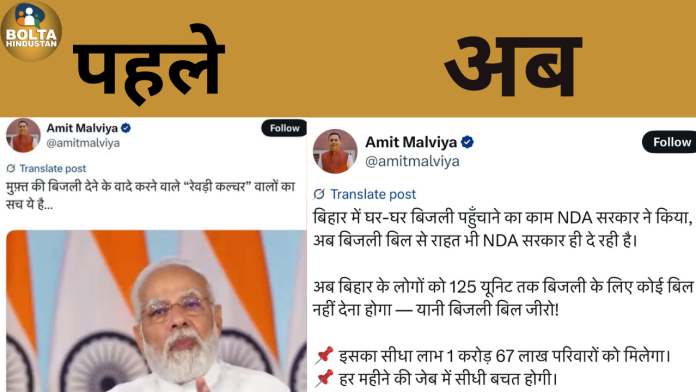Screen dimensions: 696x392
Task: Click the 'अब' heading text
Action: (x=513, y=67)
